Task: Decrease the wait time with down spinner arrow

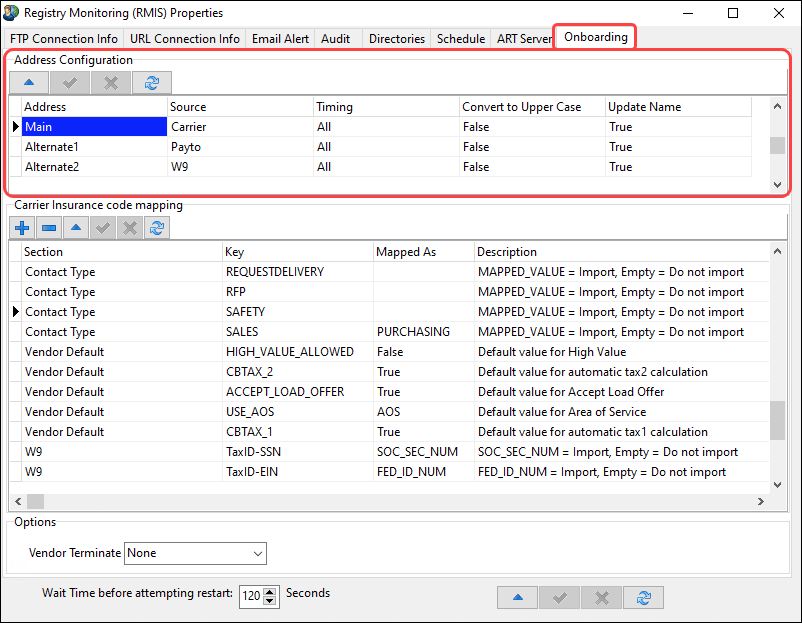Action: (270, 601)
